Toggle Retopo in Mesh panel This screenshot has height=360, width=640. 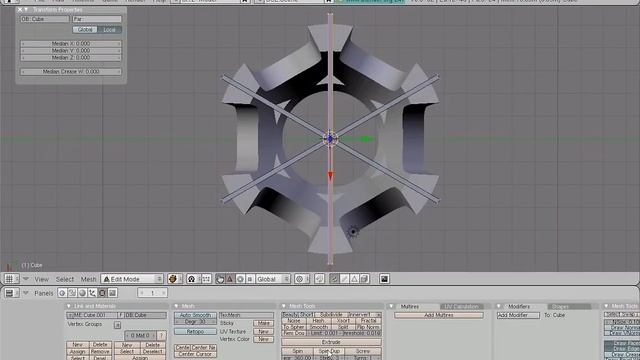(195, 331)
